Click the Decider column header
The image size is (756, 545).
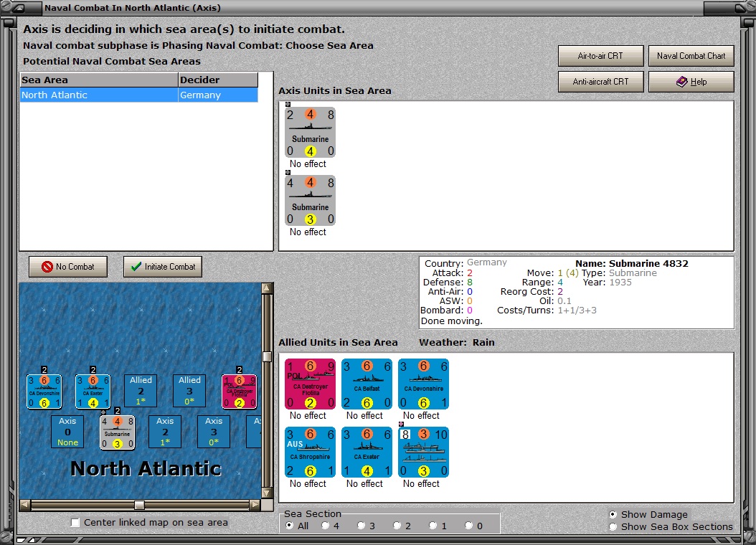point(218,80)
